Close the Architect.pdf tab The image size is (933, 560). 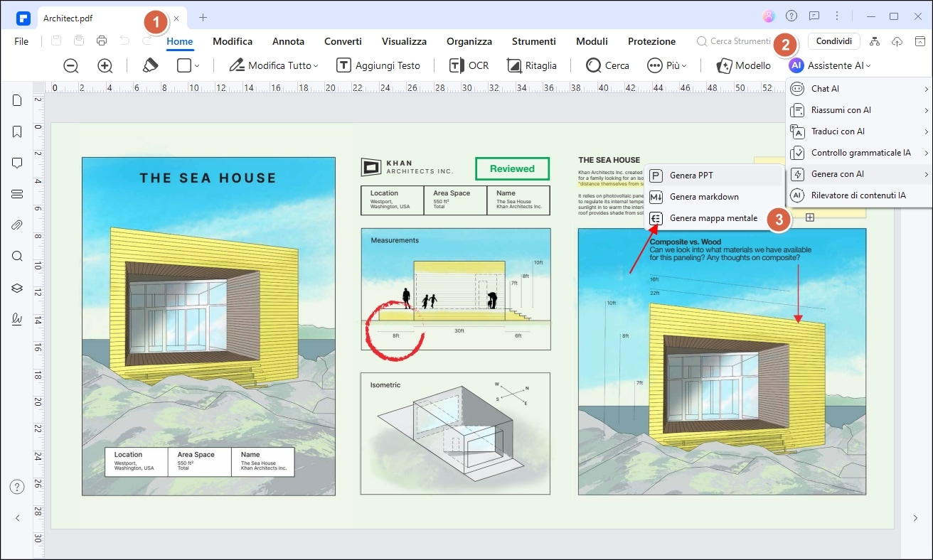point(176,18)
